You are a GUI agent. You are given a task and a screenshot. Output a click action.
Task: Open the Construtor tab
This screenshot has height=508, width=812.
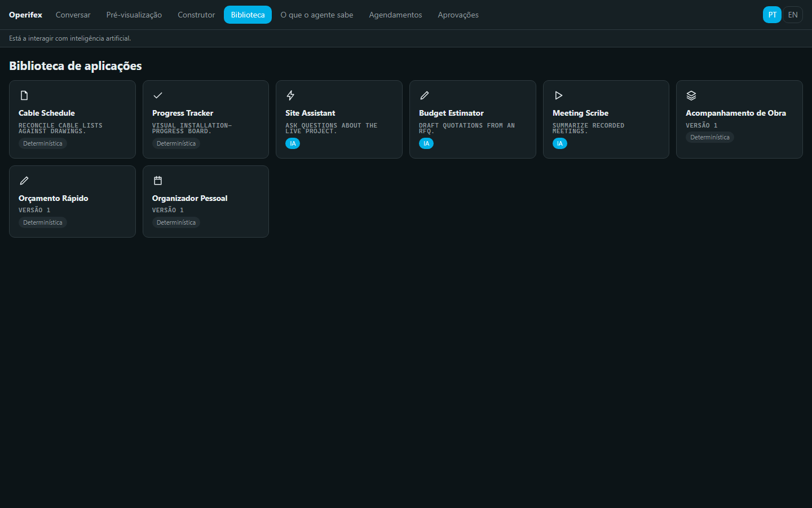(196, 15)
